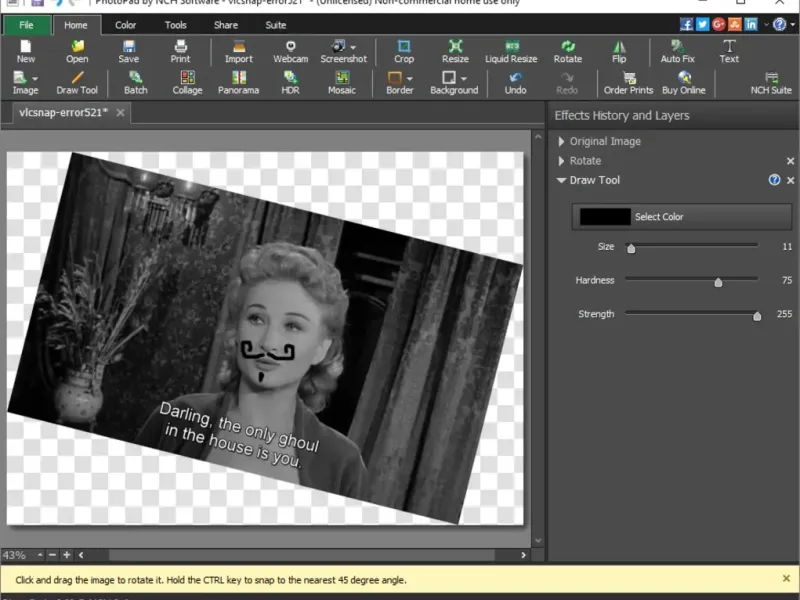The image size is (800, 600).
Task: Collapse the Draw Tool section
Action: coord(562,181)
